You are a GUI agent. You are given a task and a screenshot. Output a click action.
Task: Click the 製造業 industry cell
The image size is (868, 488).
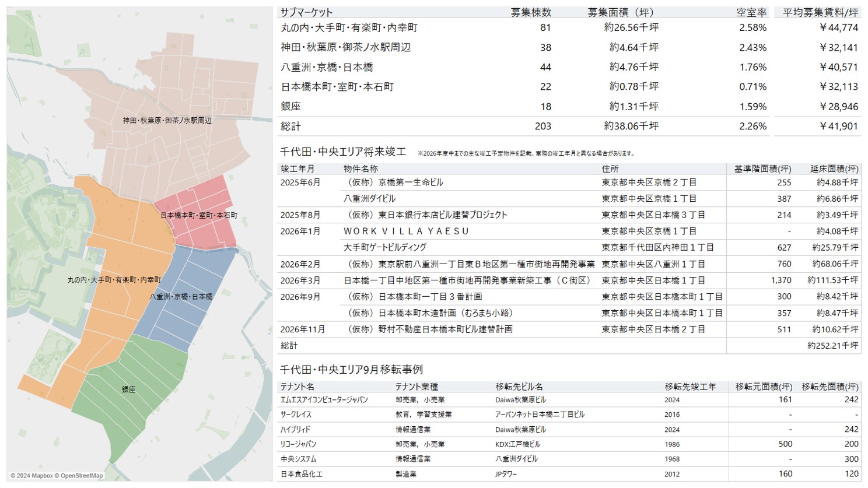pos(405,474)
